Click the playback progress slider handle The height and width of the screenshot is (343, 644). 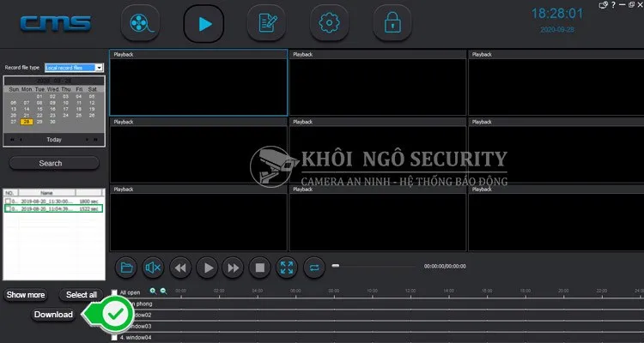pos(336,266)
